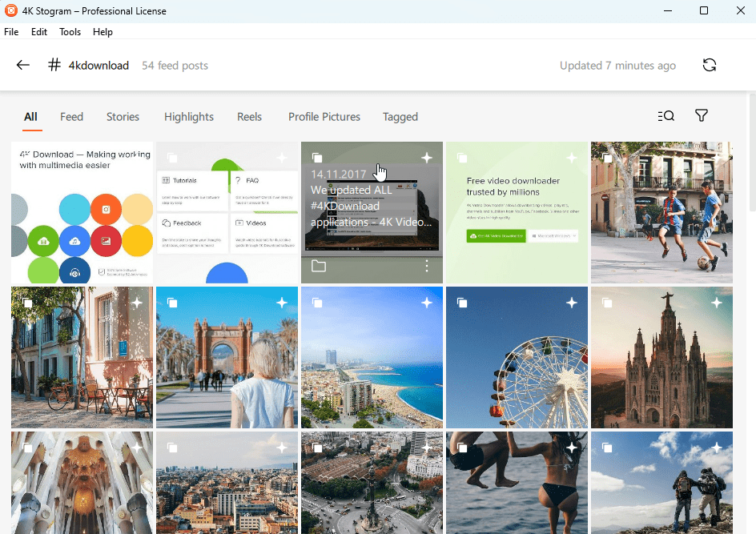Click the multi-photo icon on the soccer players photo
The image size is (756, 534).
(x=607, y=158)
